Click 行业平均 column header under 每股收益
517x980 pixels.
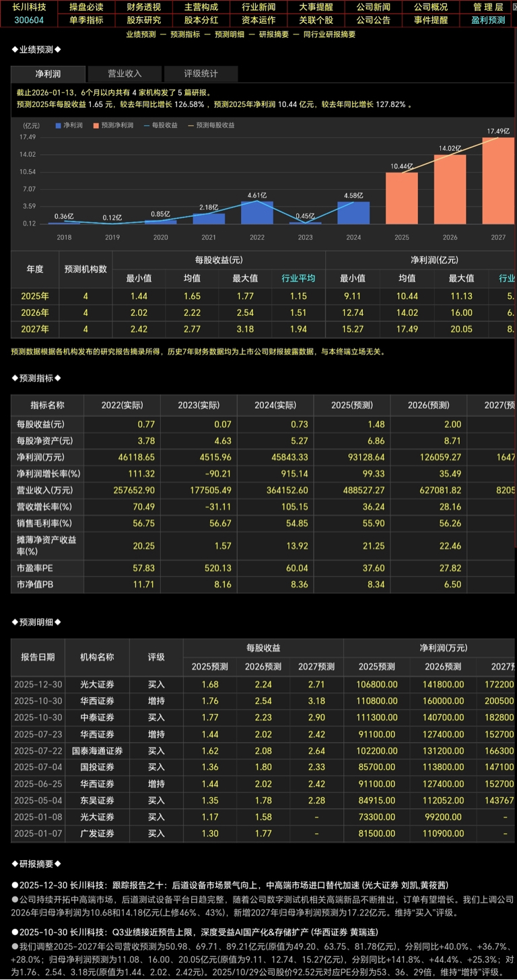298,278
